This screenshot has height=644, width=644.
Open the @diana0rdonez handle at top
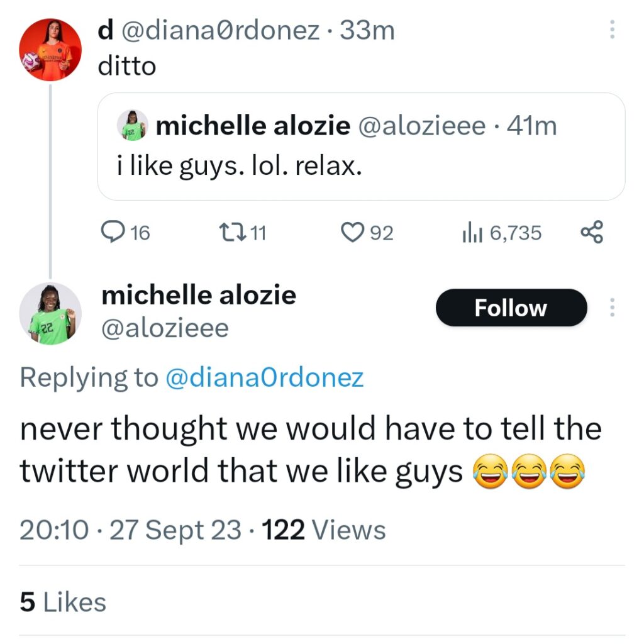[220, 30]
